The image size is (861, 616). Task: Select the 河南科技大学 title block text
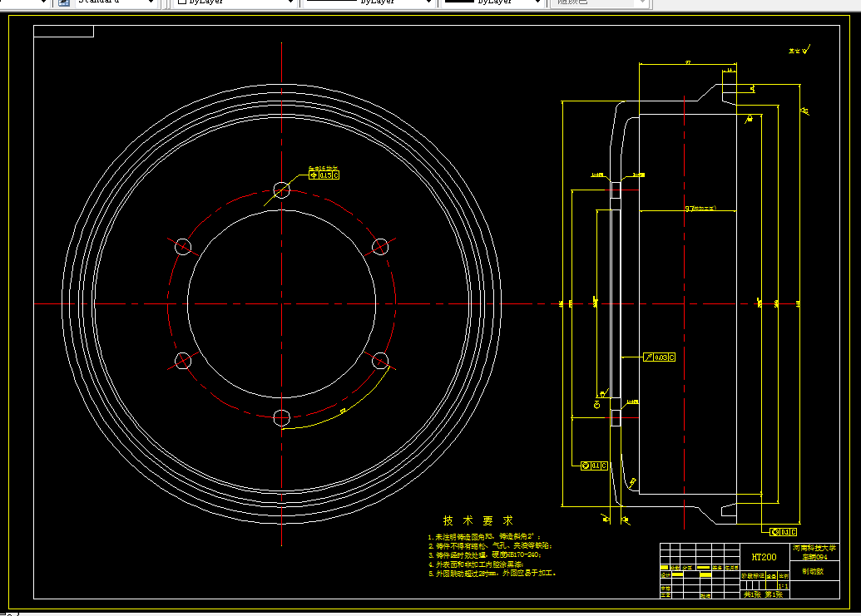814,548
